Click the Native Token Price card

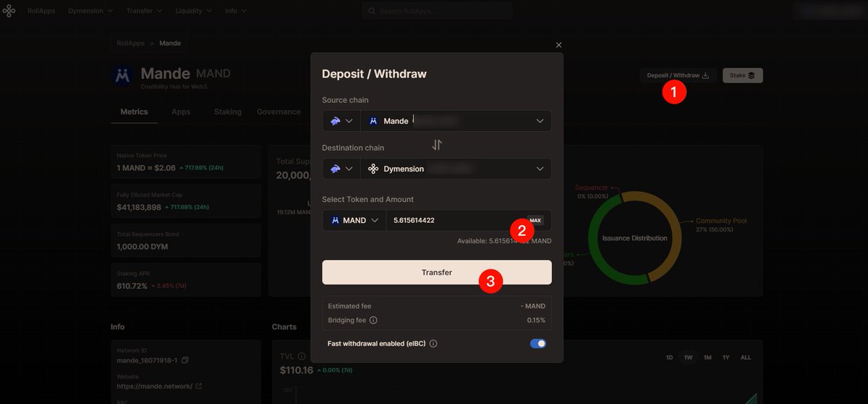pyautogui.click(x=186, y=162)
